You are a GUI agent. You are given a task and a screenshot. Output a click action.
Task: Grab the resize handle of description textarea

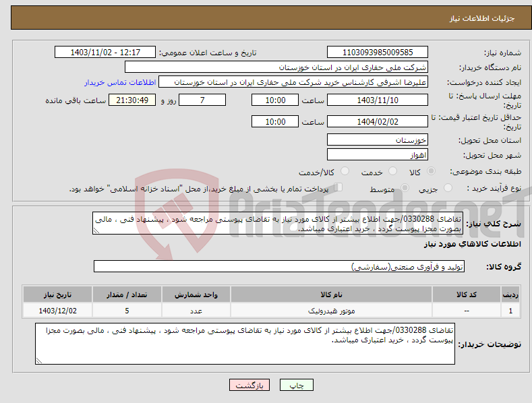point(96,230)
